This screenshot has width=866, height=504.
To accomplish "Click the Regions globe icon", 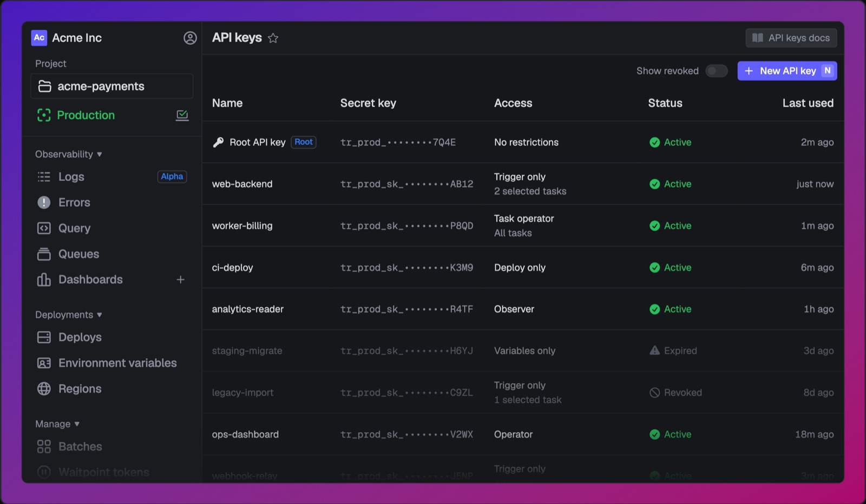I will 44,389.
